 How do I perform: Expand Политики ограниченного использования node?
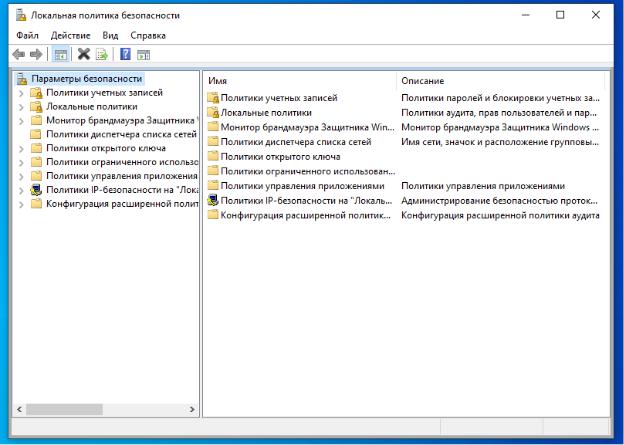[21, 162]
